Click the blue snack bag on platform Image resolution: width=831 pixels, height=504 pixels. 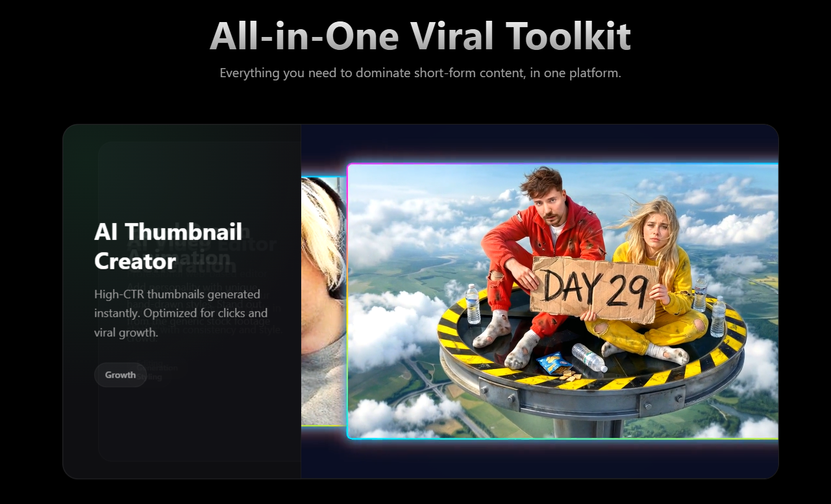[x=554, y=363]
